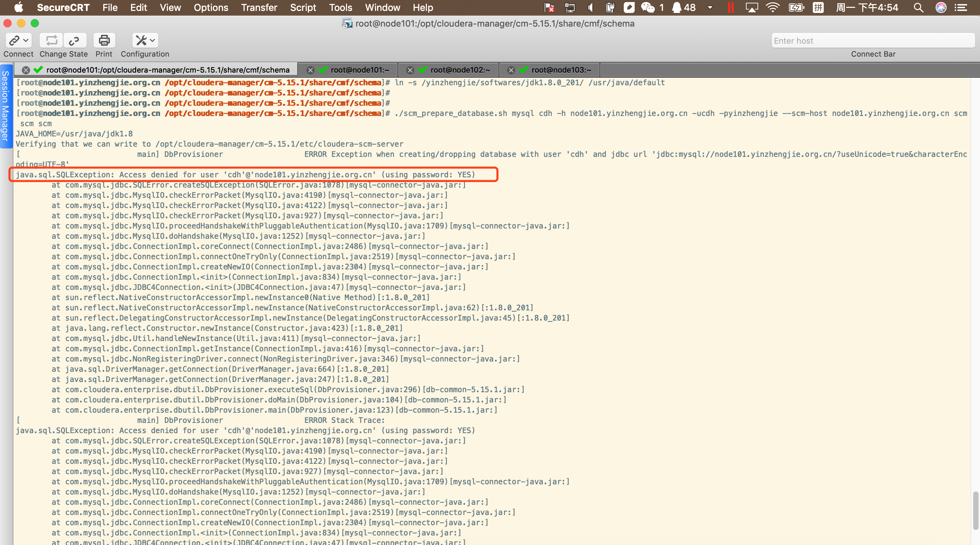Close the root@node103:~ tab
This screenshot has height=545, width=980.
pos(511,70)
